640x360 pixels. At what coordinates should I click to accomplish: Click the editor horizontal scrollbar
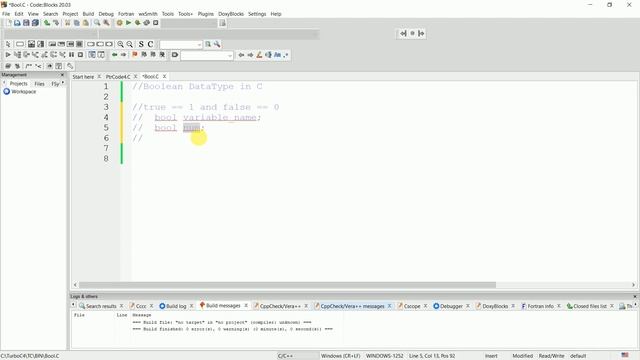pyautogui.click(x=287, y=285)
